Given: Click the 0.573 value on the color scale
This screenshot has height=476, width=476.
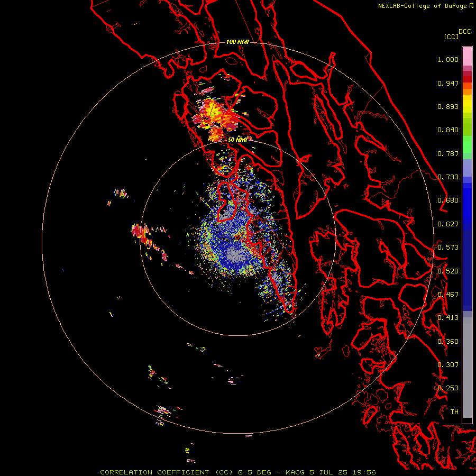Looking at the screenshot, I should point(448,248).
